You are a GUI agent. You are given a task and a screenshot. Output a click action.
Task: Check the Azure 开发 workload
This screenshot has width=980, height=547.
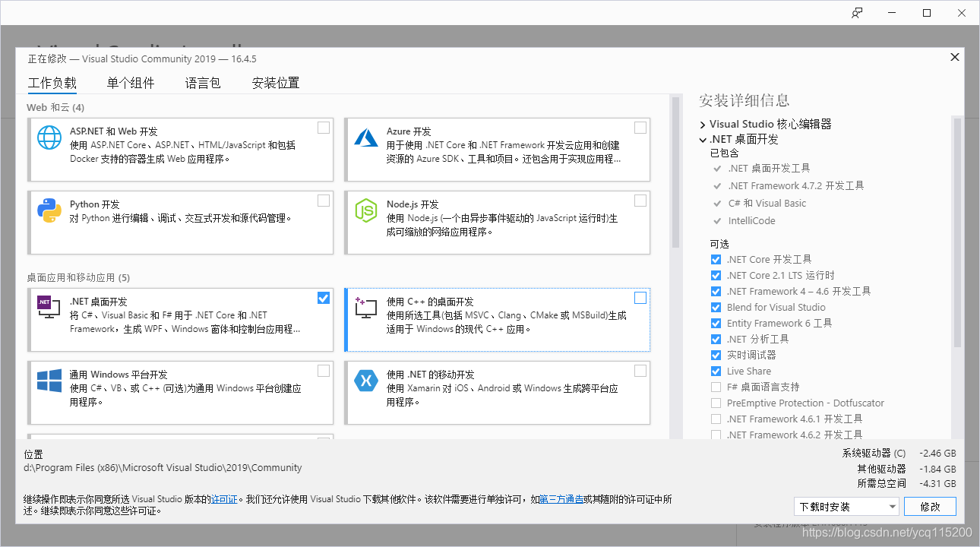pos(640,128)
